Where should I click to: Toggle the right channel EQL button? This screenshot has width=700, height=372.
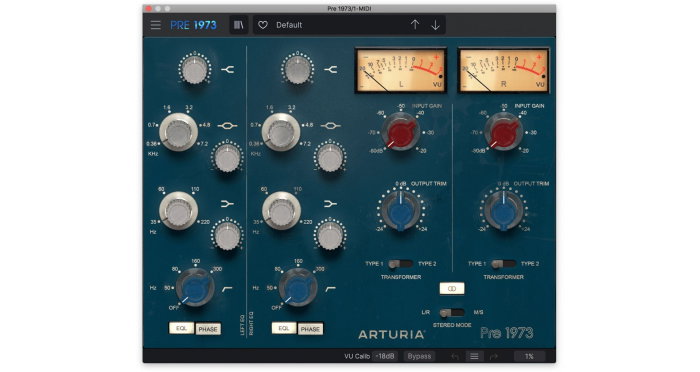tap(284, 328)
